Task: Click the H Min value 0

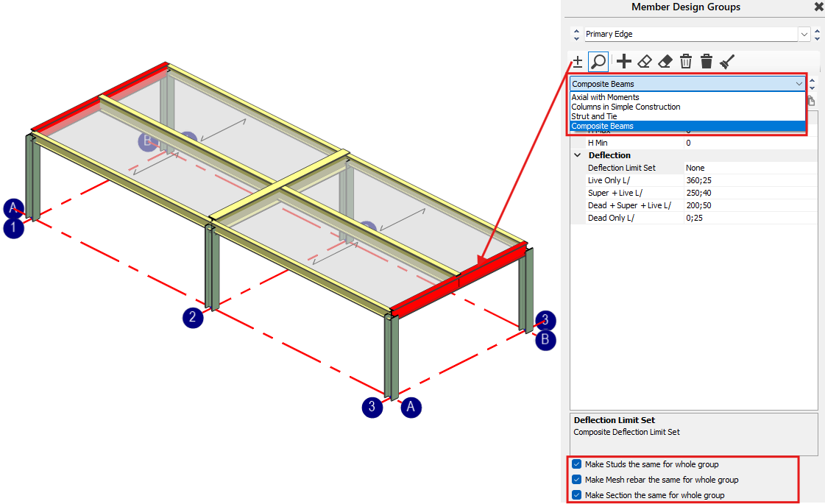Action: click(x=750, y=143)
